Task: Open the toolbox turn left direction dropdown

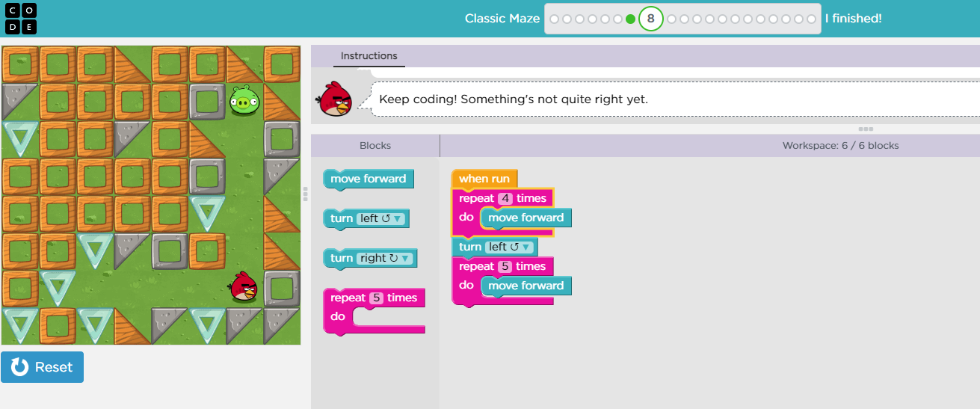Action: [x=381, y=219]
